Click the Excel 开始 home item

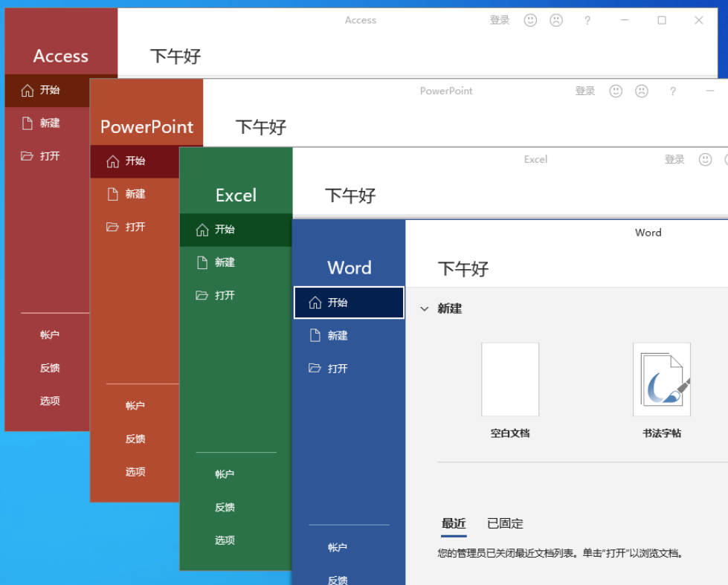236,230
